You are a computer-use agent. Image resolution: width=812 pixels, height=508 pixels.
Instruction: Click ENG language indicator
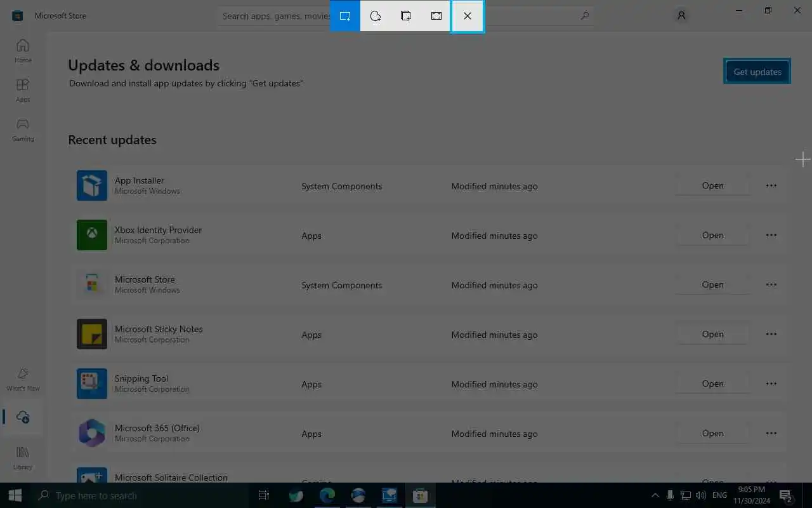click(x=719, y=495)
